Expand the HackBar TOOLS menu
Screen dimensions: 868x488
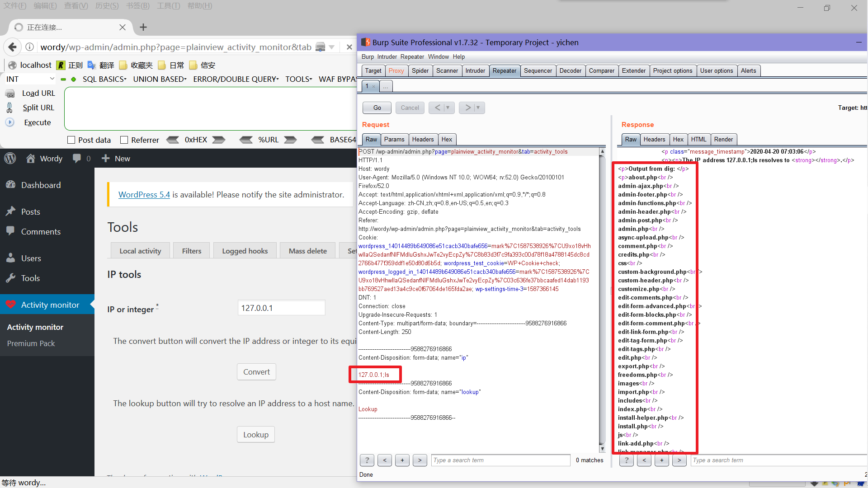pyautogui.click(x=299, y=79)
